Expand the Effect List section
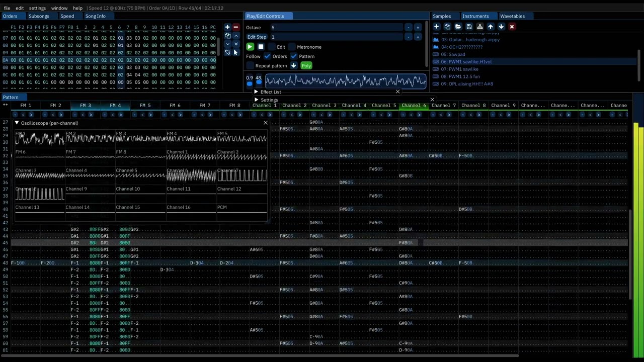Image resolution: width=644 pixels, height=362 pixels. [x=256, y=92]
